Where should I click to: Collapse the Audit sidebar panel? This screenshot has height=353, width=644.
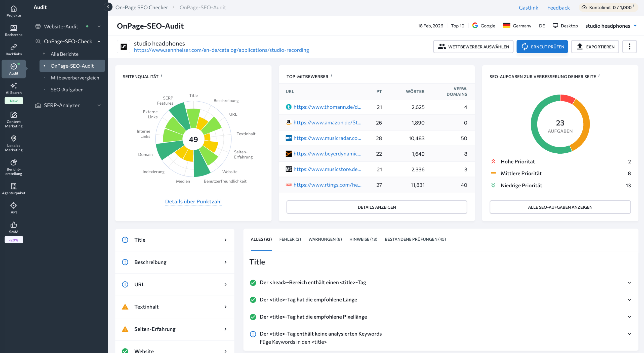pyautogui.click(x=108, y=7)
